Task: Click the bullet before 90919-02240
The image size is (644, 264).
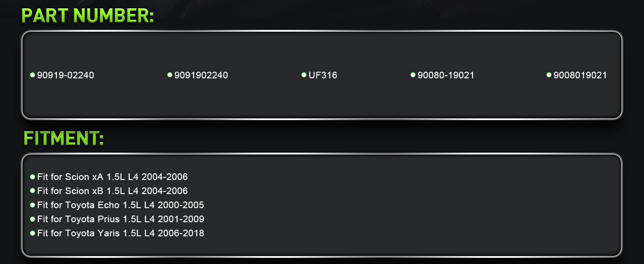Action: 33,75
